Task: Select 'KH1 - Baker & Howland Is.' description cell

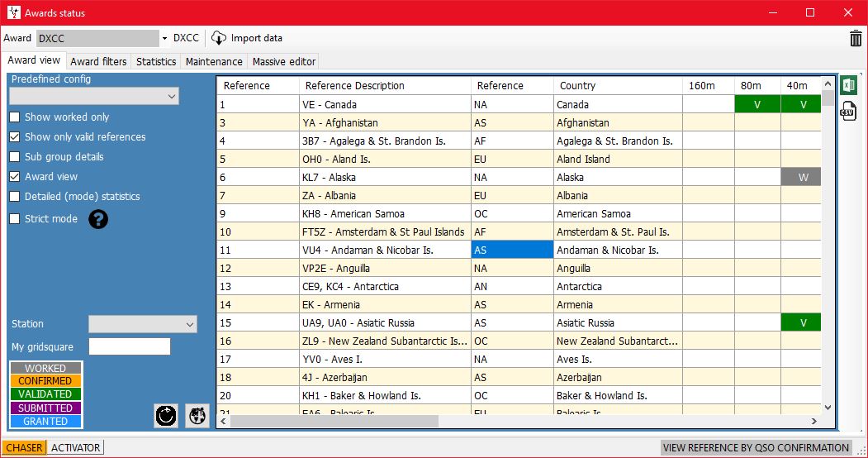Action: 385,395
